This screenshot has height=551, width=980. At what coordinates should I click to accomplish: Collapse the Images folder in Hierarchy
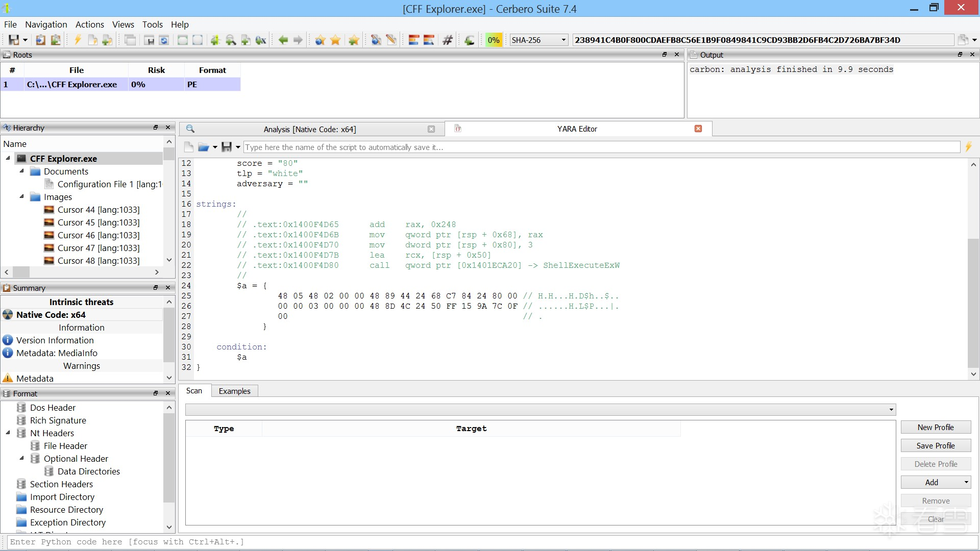[x=22, y=197]
